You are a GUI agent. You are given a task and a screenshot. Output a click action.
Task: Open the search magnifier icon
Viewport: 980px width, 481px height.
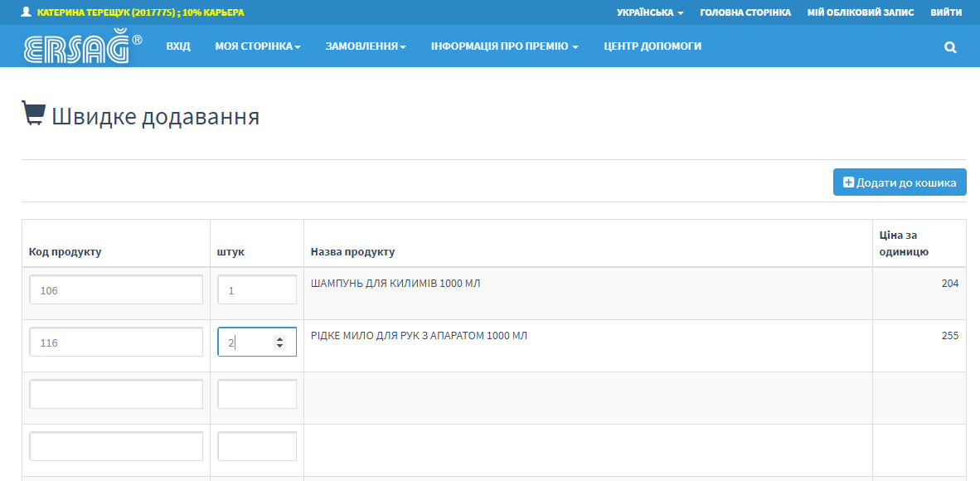pos(950,47)
